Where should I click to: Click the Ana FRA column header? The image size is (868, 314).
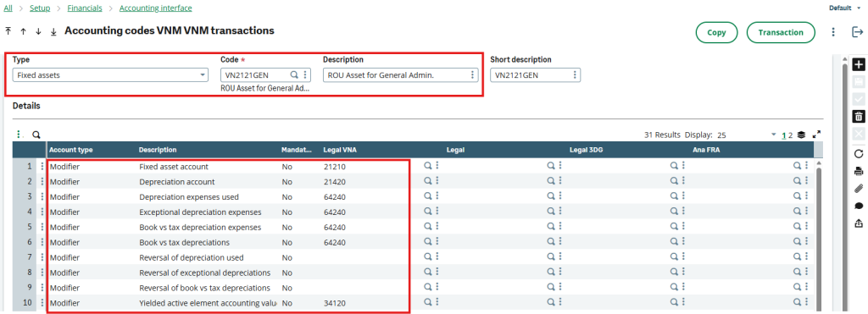tap(705, 150)
